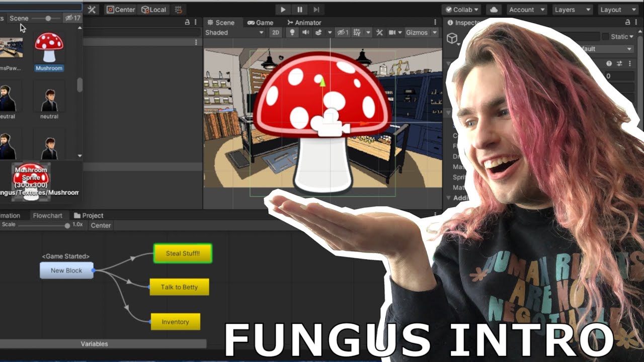Switch pivot mode with Center button
644x362 pixels.
(x=120, y=10)
